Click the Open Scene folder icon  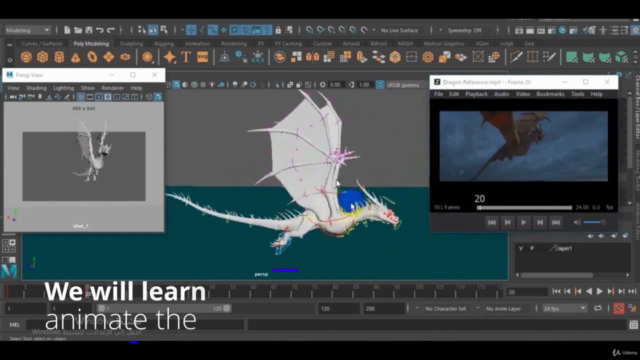78,30
